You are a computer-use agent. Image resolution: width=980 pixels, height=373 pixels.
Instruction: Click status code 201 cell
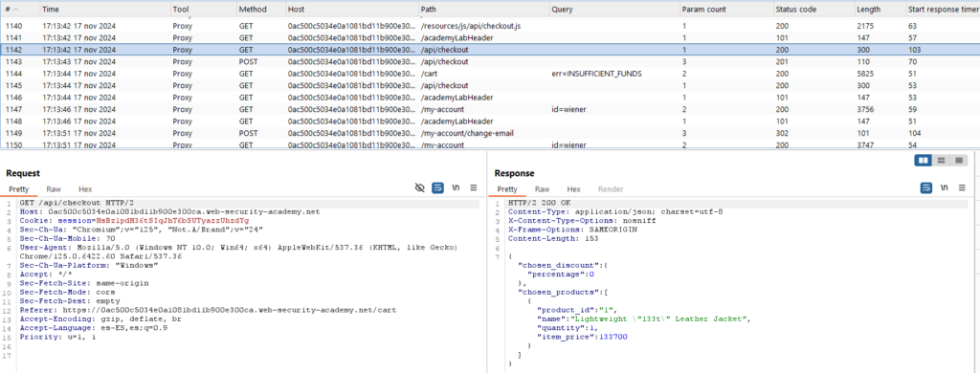pos(781,62)
